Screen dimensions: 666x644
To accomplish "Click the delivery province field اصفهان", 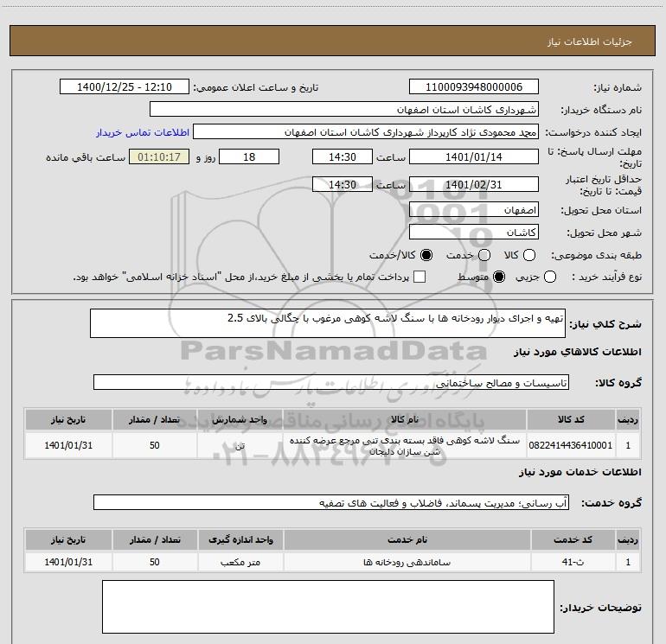I will click(474, 210).
